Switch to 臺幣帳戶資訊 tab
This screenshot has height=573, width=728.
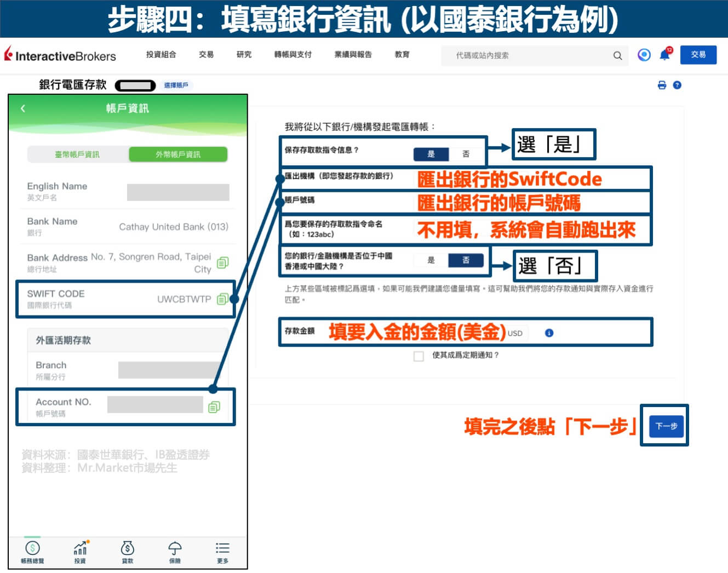click(x=77, y=154)
